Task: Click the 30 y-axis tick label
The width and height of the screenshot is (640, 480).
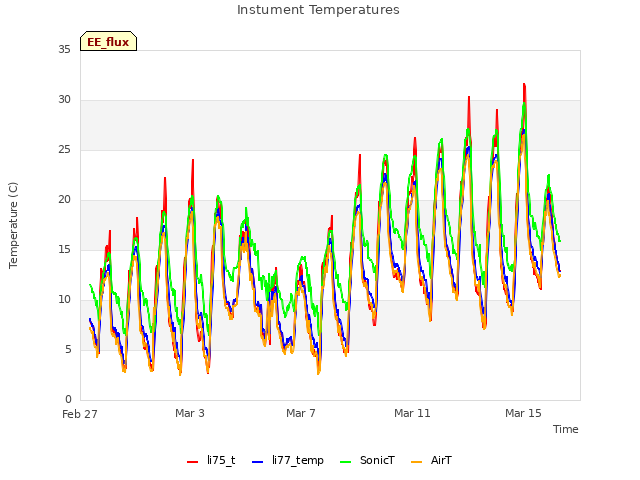Action: [x=64, y=99]
